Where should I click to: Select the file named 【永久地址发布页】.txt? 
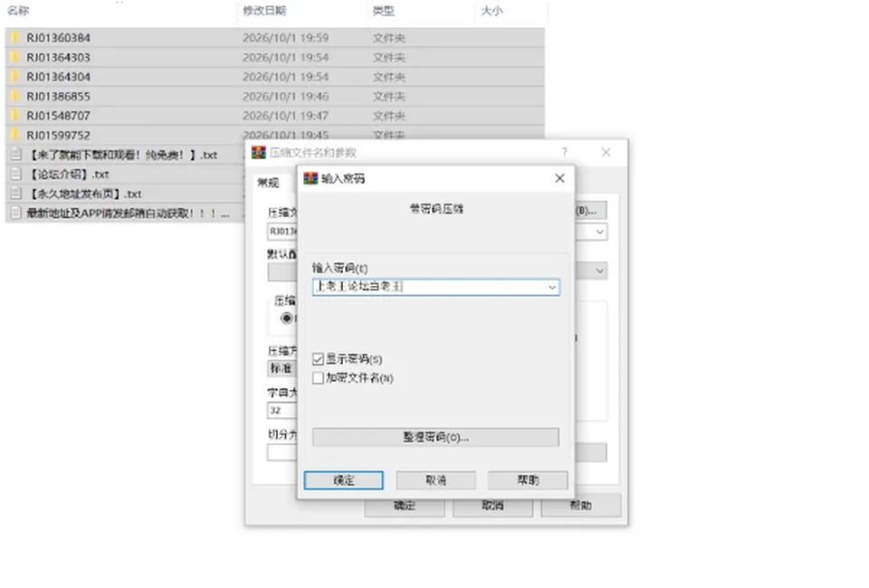coord(85,194)
